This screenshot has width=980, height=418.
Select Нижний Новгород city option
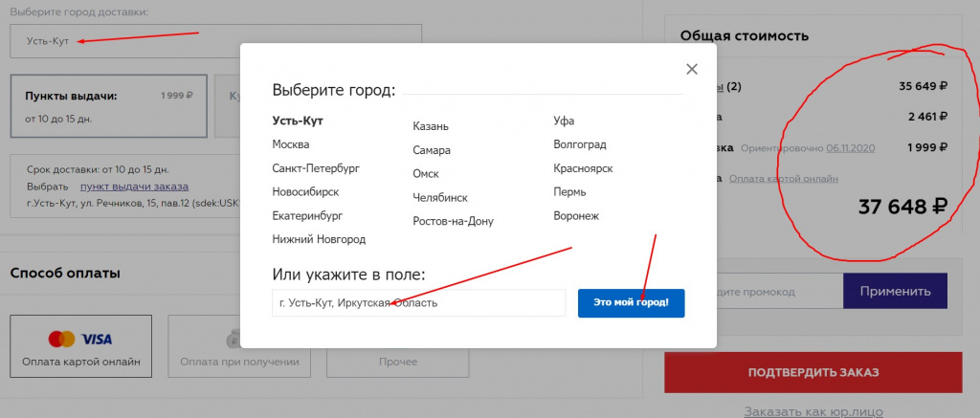(x=319, y=239)
